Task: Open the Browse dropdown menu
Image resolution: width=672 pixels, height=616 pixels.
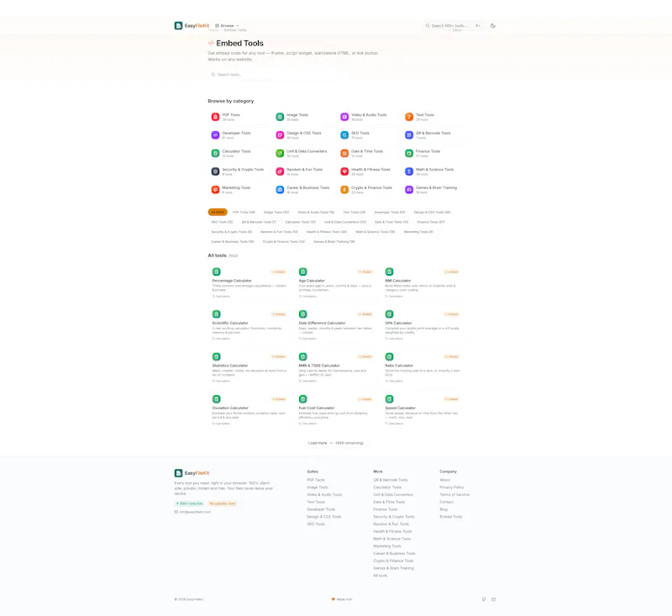Action: [227, 26]
